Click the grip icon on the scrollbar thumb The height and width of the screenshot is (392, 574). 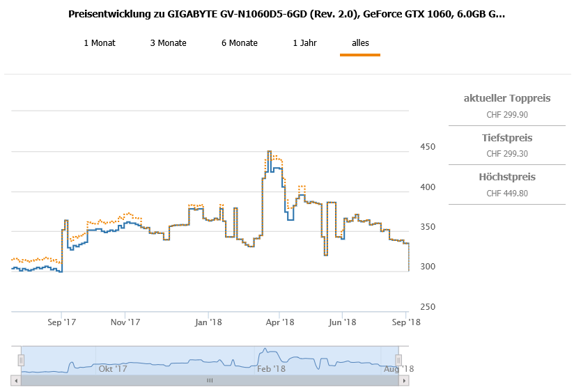(x=209, y=381)
